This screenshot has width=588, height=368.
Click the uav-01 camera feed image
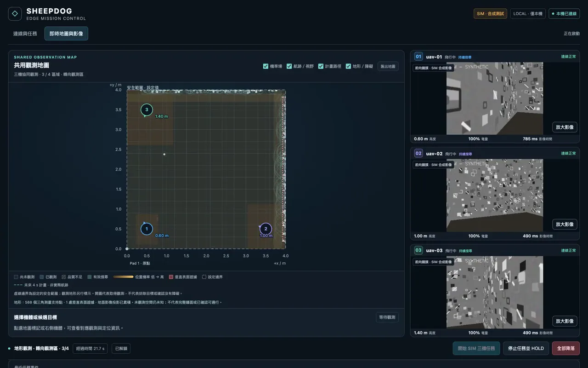(x=495, y=98)
